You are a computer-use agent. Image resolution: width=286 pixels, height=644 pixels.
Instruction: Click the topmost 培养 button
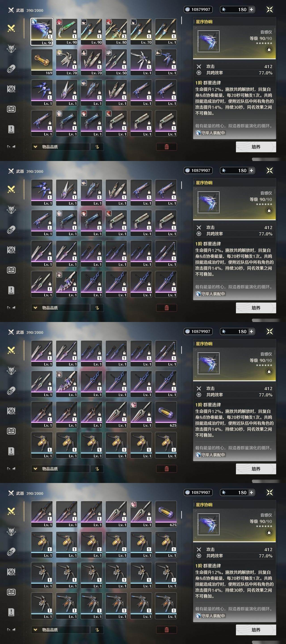point(256,147)
